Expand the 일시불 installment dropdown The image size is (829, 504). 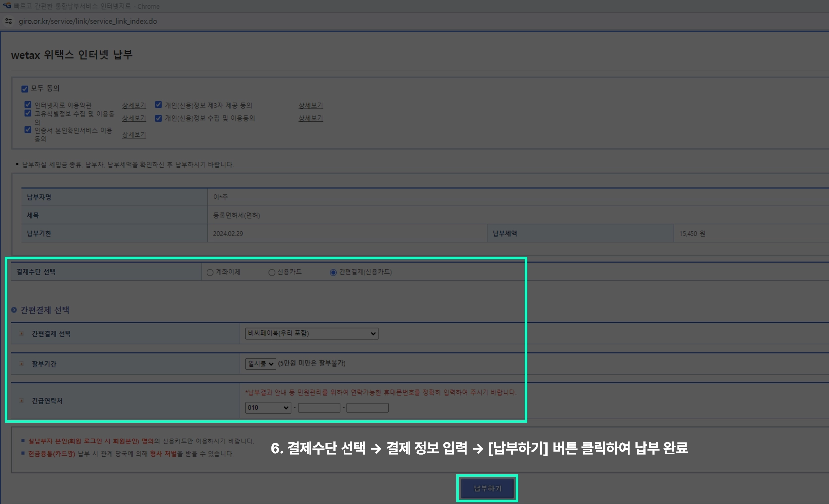(260, 364)
